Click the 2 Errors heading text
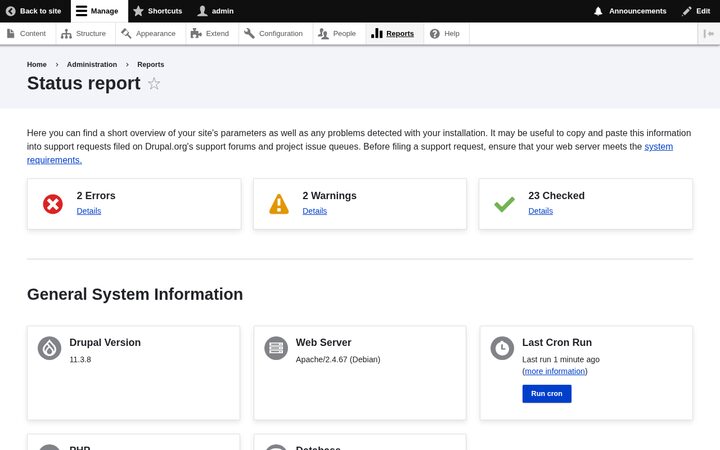The image size is (720, 450). 96,196
